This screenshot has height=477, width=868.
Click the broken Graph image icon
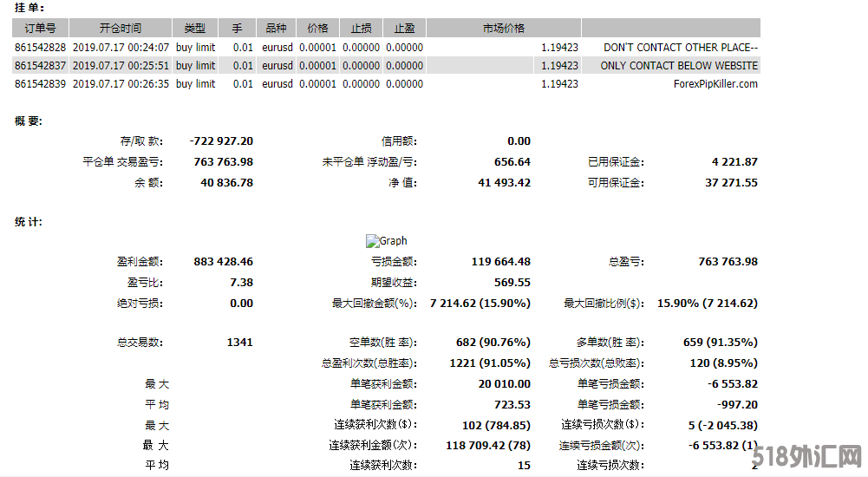[372, 241]
